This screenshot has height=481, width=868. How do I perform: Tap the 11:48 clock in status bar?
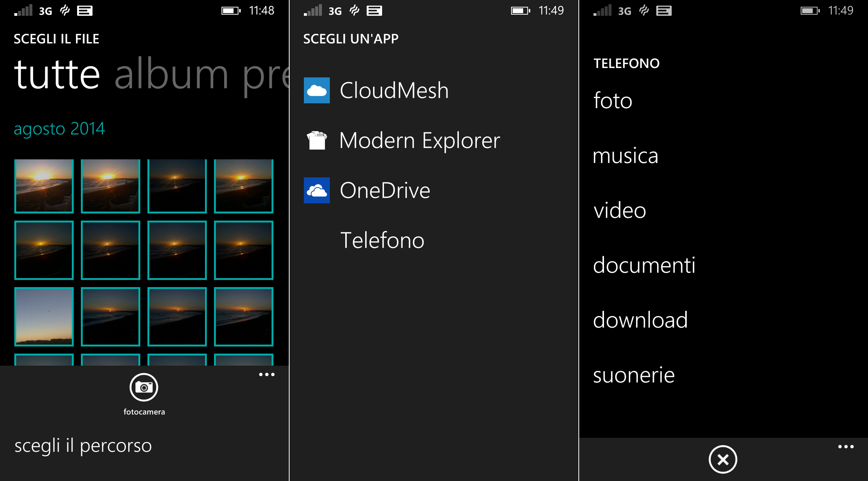click(x=262, y=11)
